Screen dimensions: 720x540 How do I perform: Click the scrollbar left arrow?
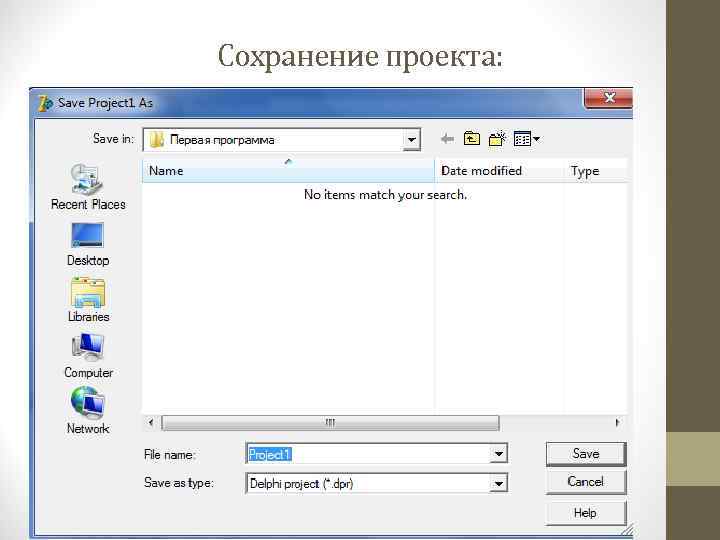151,422
